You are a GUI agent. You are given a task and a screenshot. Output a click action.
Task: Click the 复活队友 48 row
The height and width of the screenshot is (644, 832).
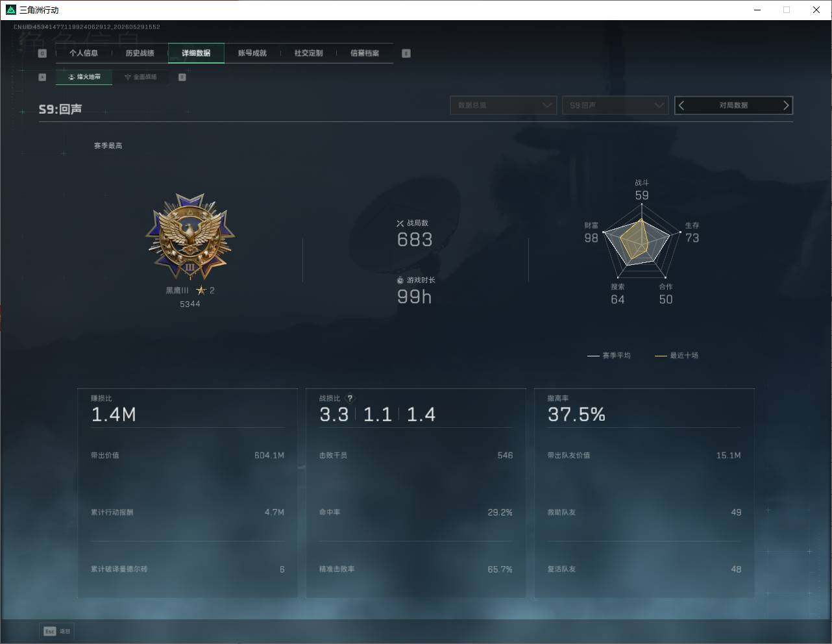point(644,569)
